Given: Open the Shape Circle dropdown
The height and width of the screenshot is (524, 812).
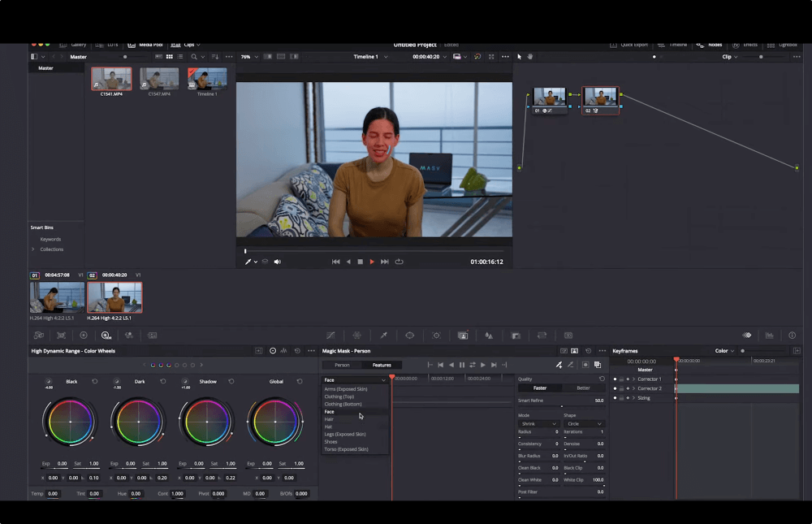Looking at the screenshot, I should pyautogui.click(x=584, y=424).
